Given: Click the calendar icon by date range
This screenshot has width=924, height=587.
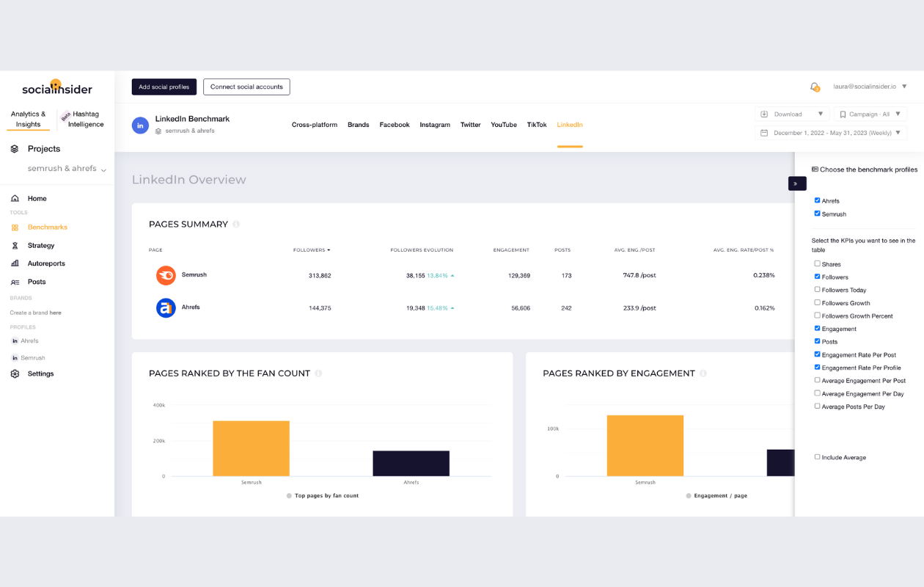Looking at the screenshot, I should coord(764,133).
